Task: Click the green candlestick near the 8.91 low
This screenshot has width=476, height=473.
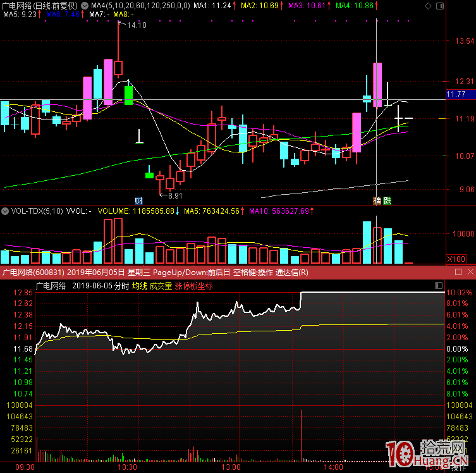Action: [149, 175]
